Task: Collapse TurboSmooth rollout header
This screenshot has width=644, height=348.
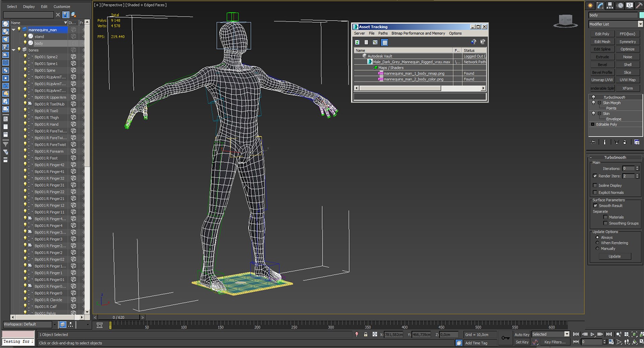Action: [615, 157]
